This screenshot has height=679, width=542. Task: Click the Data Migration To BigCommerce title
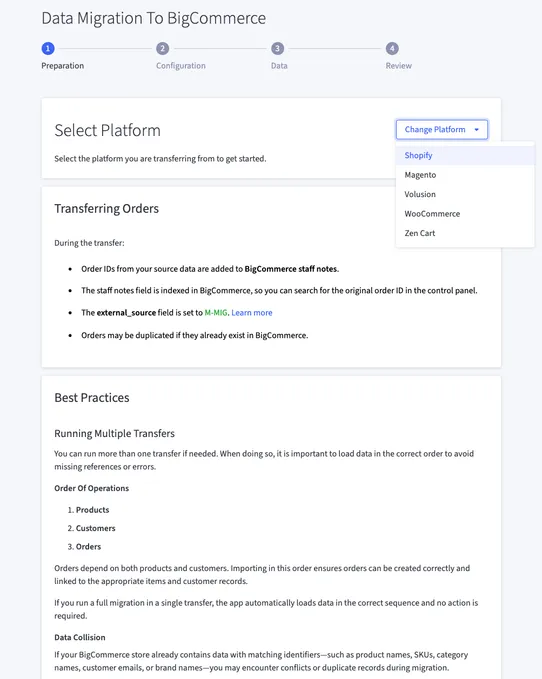154,19
